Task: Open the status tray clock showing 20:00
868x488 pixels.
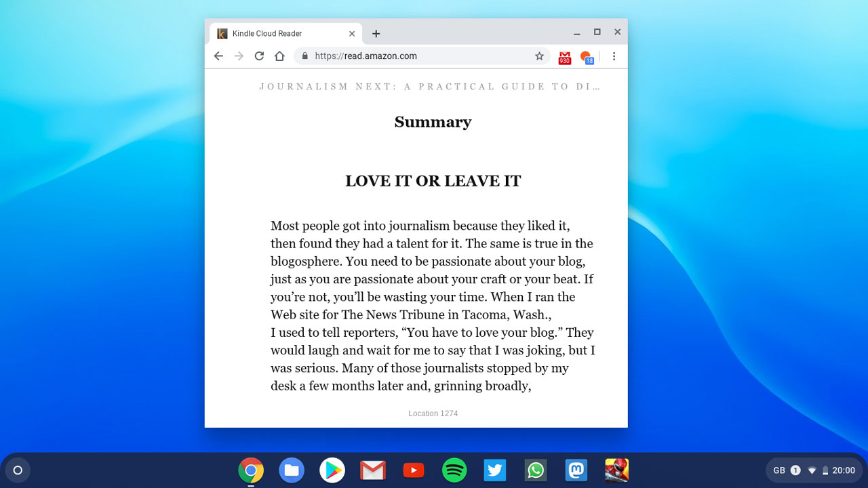Action: (844, 470)
